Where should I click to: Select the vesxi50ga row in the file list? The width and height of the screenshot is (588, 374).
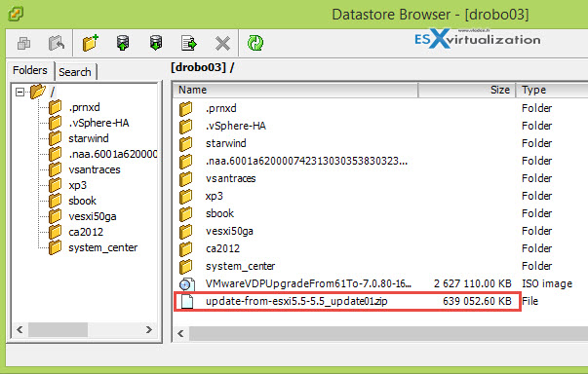pos(380,232)
